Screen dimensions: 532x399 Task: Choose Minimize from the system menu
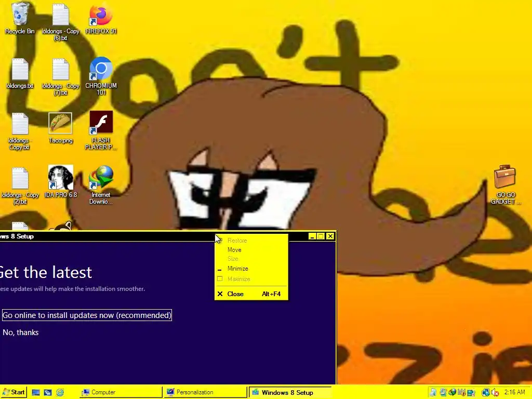251,269
